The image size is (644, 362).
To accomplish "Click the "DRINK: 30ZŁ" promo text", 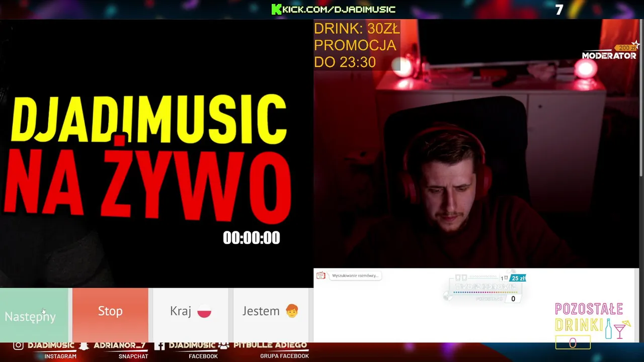I will 357,29.
